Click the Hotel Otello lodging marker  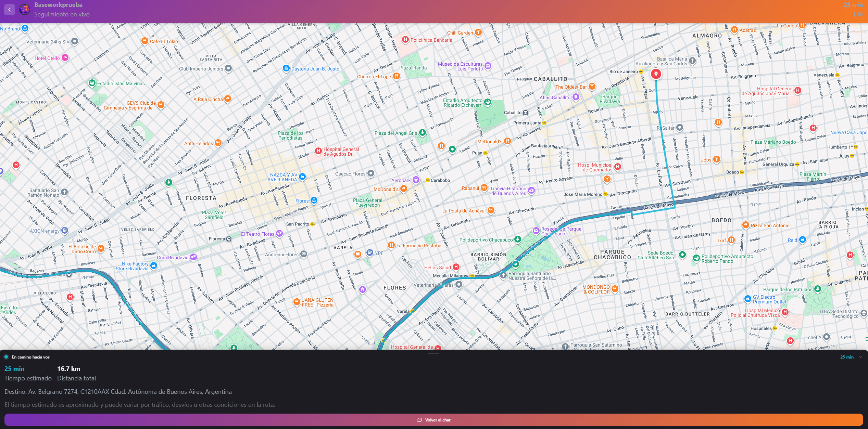[65, 58]
